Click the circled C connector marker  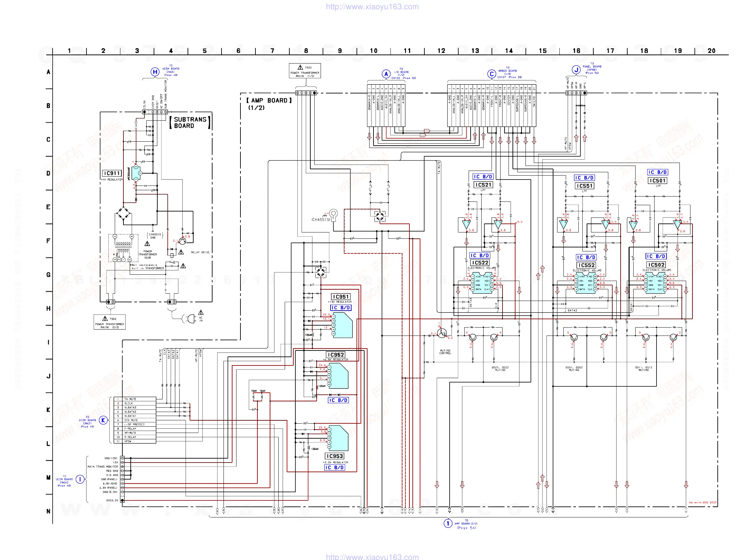coord(491,74)
